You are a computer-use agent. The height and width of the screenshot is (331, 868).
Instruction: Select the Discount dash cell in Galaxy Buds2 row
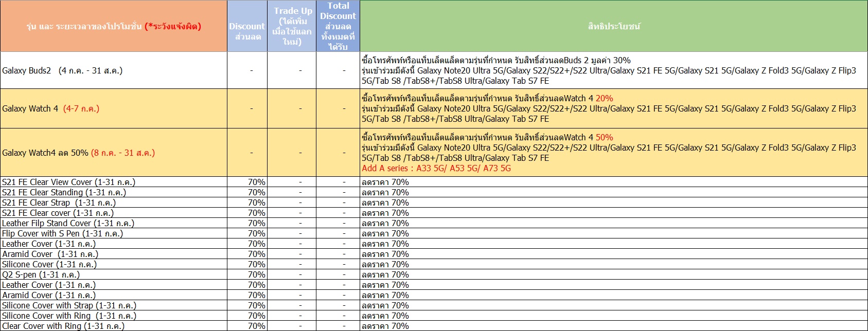click(x=247, y=70)
